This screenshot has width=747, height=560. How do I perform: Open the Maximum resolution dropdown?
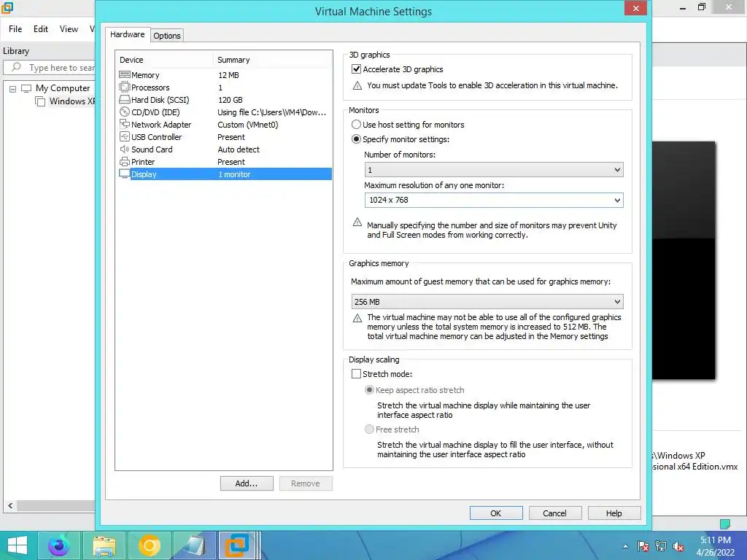coord(494,200)
